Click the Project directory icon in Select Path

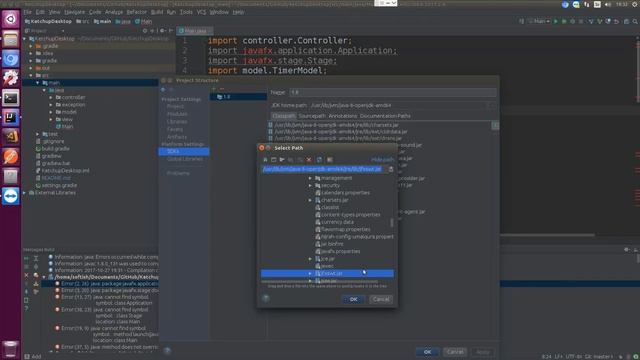click(x=282, y=160)
